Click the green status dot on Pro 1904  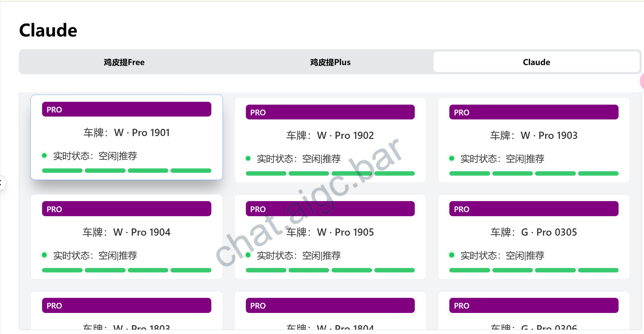(44, 255)
